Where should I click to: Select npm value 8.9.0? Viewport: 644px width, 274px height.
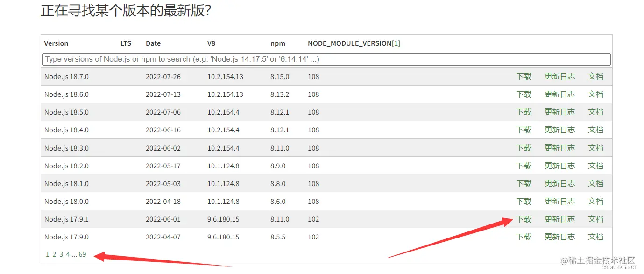(x=278, y=166)
